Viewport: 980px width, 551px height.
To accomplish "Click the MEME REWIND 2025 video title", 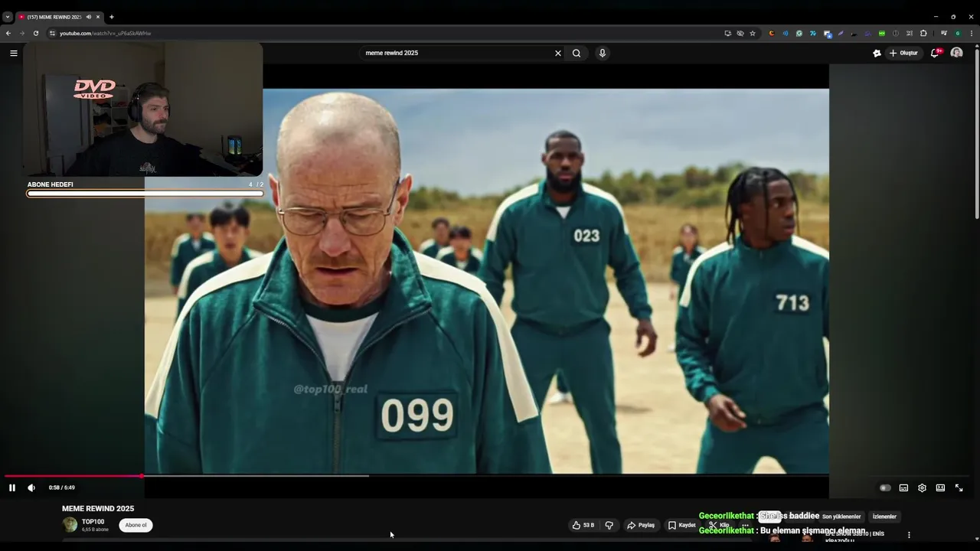I will [x=98, y=508].
